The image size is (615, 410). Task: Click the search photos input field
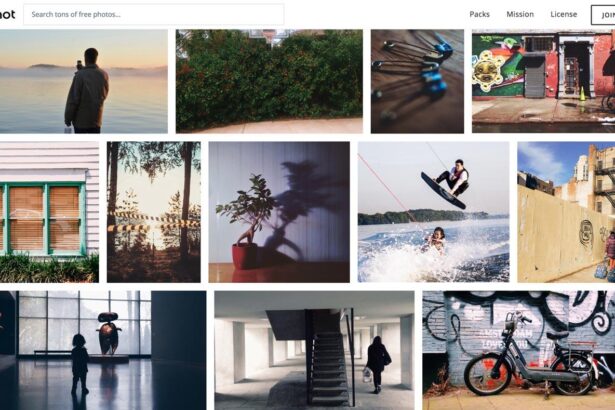[x=153, y=15]
